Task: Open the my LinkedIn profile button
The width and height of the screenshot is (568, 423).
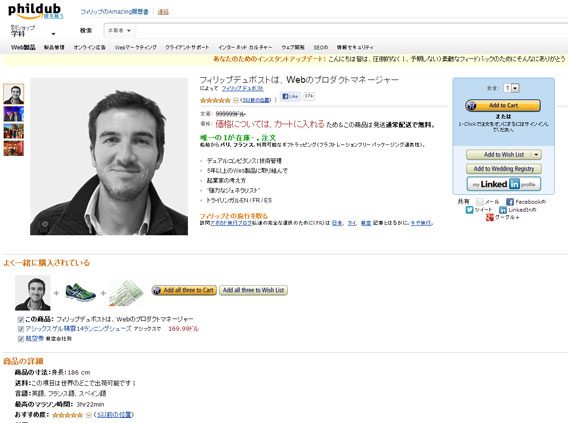Action: pyautogui.click(x=504, y=184)
